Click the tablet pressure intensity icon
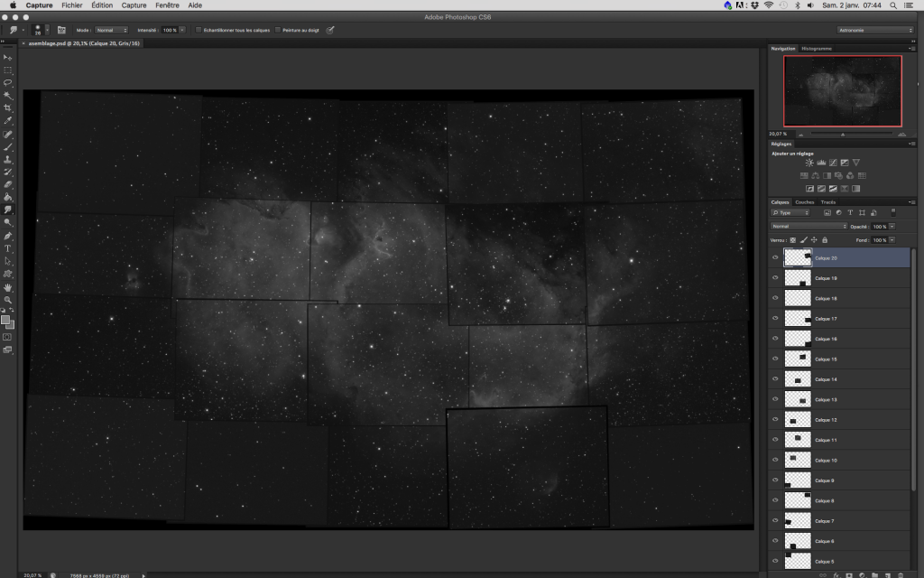This screenshot has width=924, height=578. [x=330, y=30]
